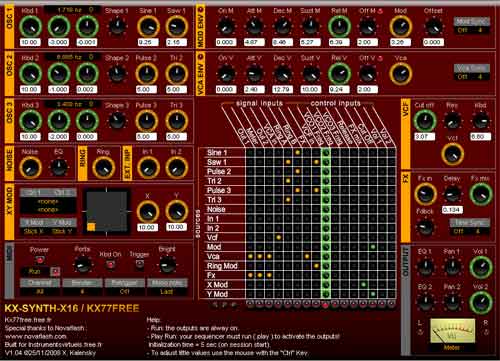
Task: Toggle the Sine 1 to Ring B matrix node
Action: (x=297, y=152)
